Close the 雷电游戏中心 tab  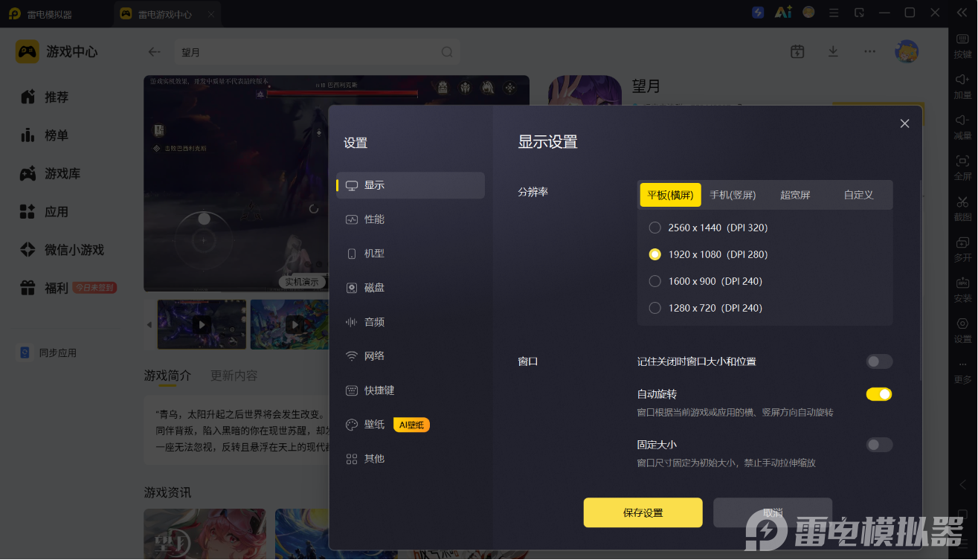pos(211,14)
